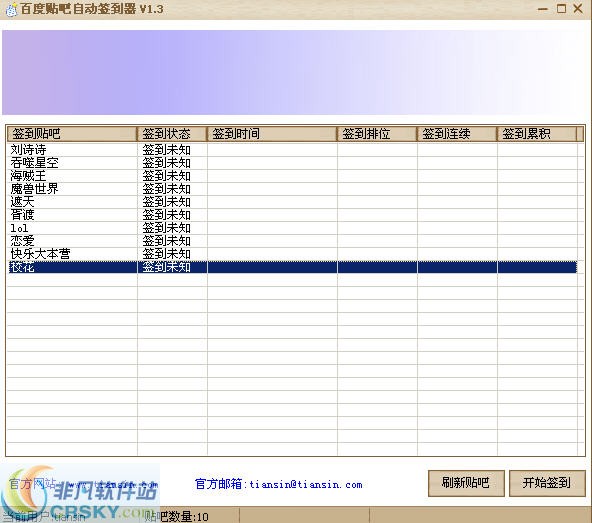Click 签到未知 status in lol row
This screenshot has height=523, width=592.
pos(166,228)
